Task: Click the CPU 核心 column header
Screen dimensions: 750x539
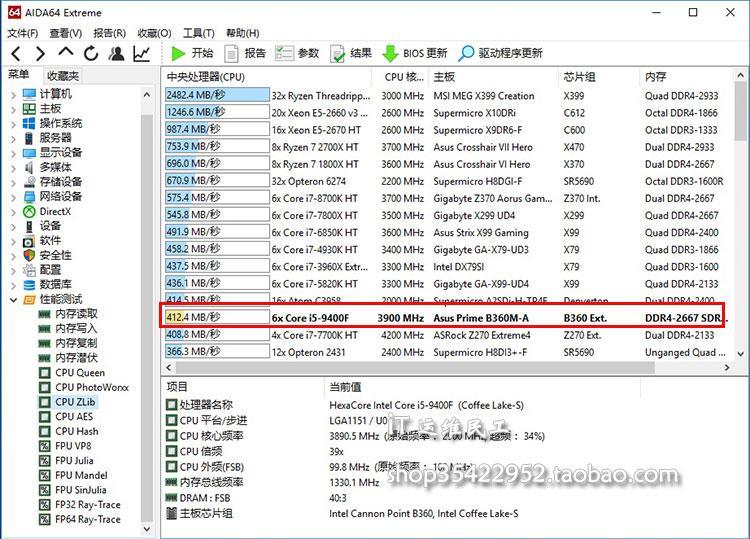Action: (402, 77)
